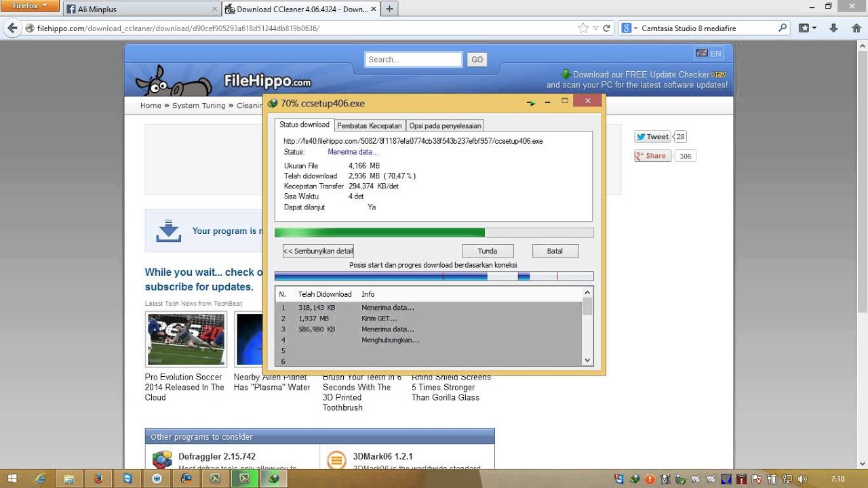This screenshot has height=488, width=868.
Task: Click the Tweet button
Action: (x=652, y=137)
